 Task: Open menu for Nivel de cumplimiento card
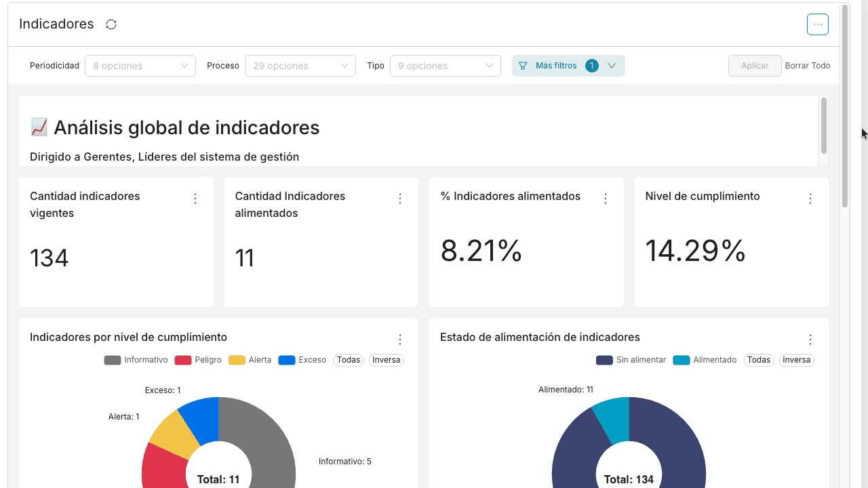(810, 199)
